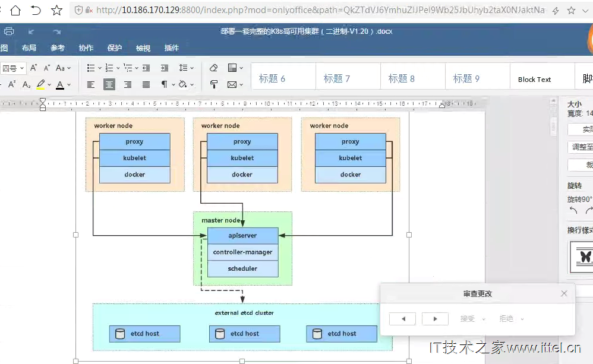Click the undo arrow in editor header
593x364 pixels.
coord(31,31)
